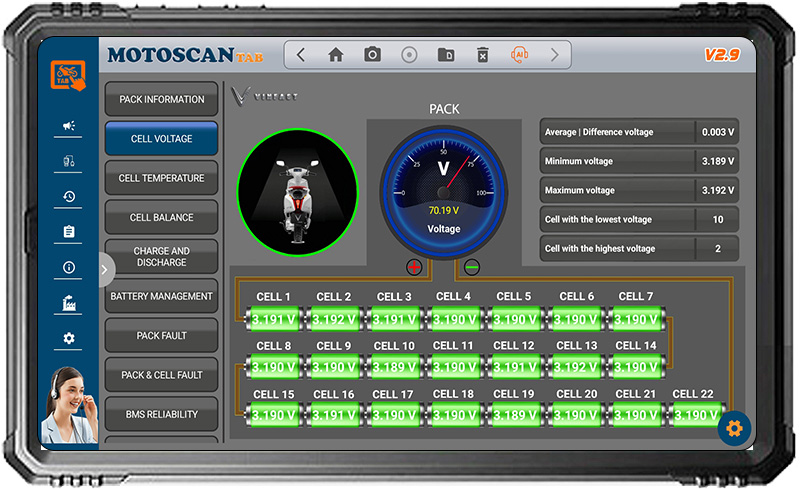Viewport: 800px width, 489px height.
Task: Open the history clock icon
Action: (x=69, y=197)
